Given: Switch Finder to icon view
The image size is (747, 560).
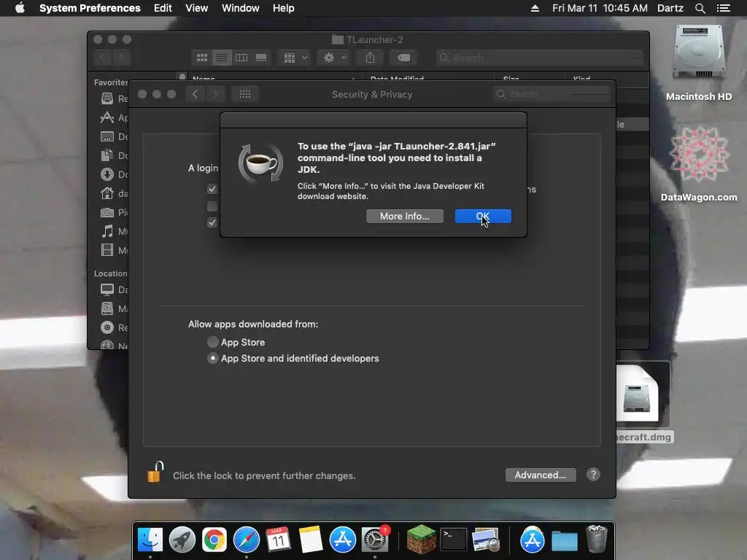Looking at the screenshot, I should [x=202, y=58].
